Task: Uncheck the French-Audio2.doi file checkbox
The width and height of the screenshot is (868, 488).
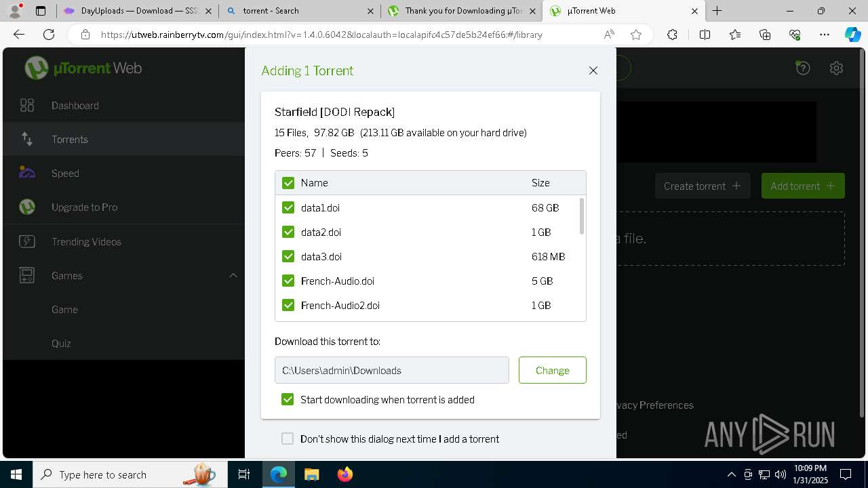Action: [x=288, y=305]
